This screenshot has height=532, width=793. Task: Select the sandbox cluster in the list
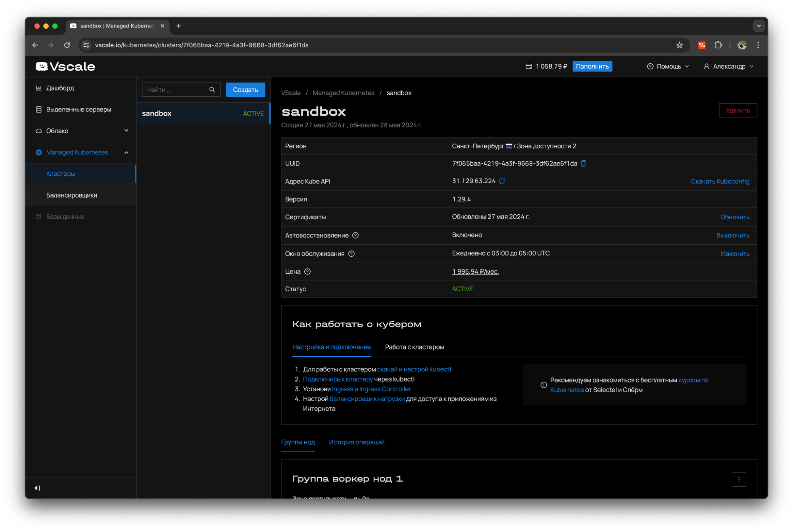pos(203,113)
